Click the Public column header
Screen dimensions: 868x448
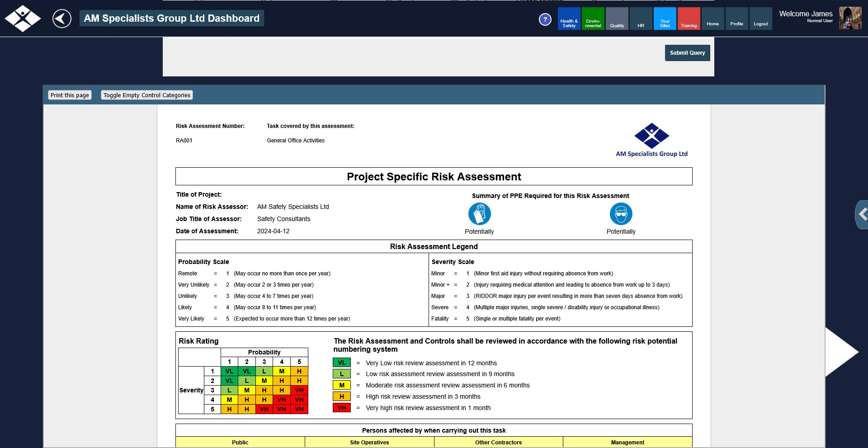tap(240, 442)
